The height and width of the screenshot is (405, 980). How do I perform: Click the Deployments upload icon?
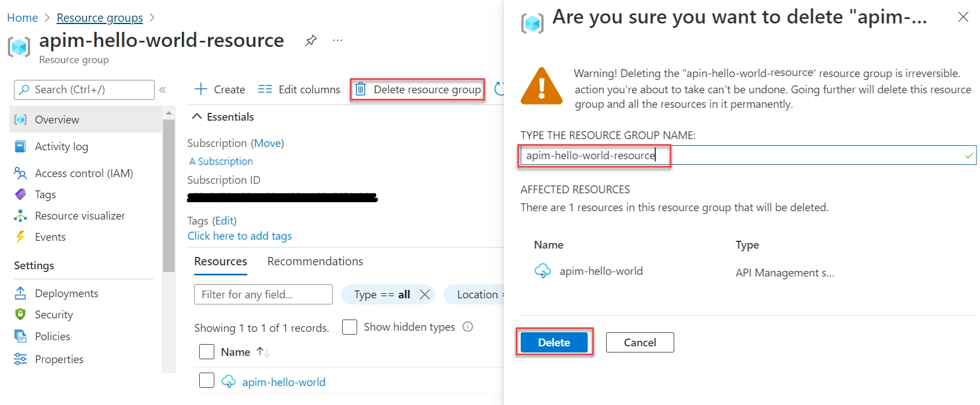pyautogui.click(x=20, y=293)
